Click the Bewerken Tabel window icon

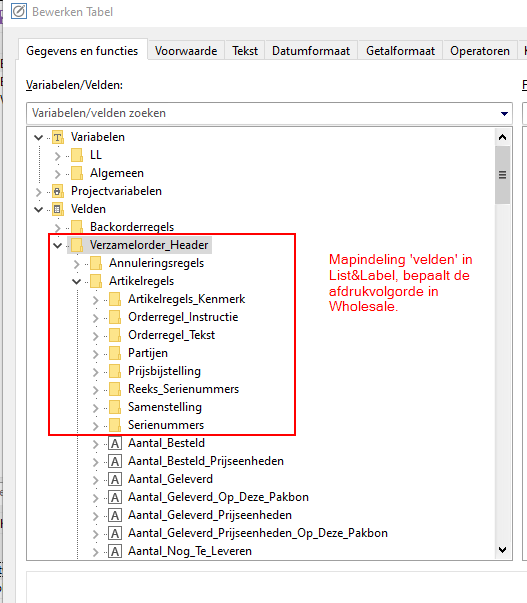[x=18, y=12]
